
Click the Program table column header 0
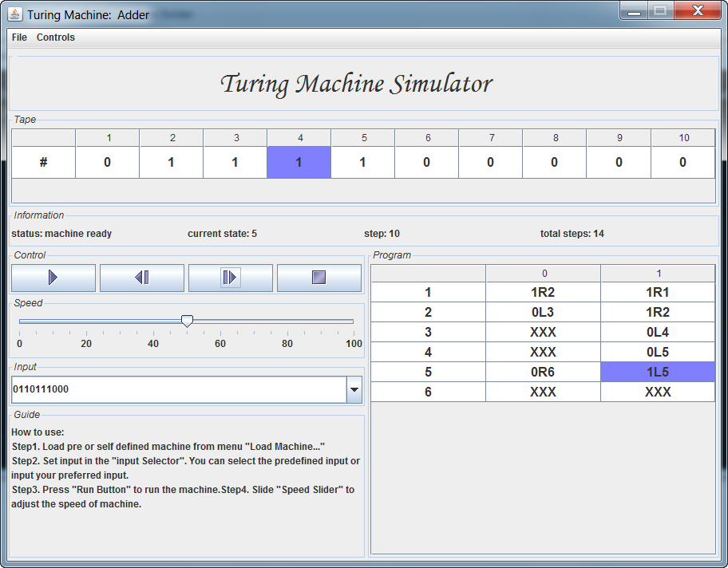pyautogui.click(x=544, y=274)
